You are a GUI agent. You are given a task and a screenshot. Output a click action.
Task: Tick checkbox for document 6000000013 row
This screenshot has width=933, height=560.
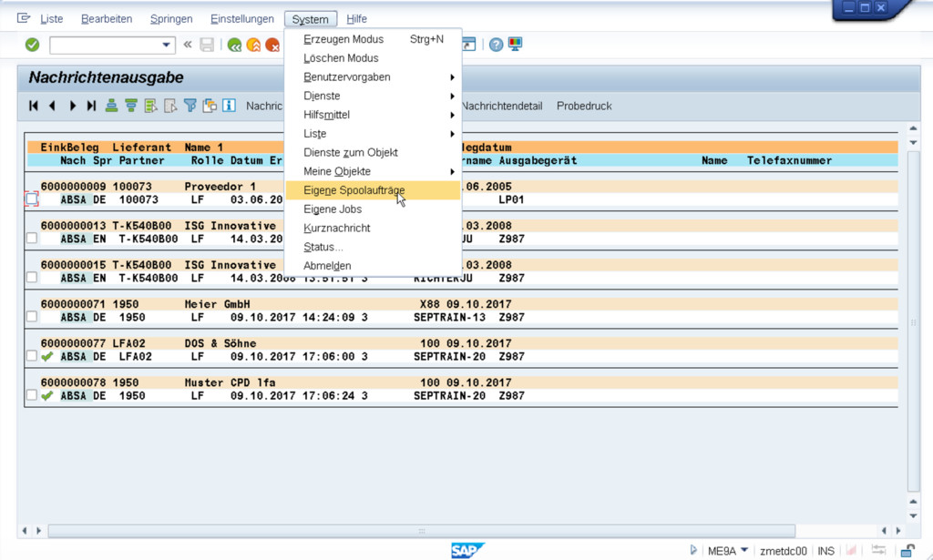tap(32, 239)
